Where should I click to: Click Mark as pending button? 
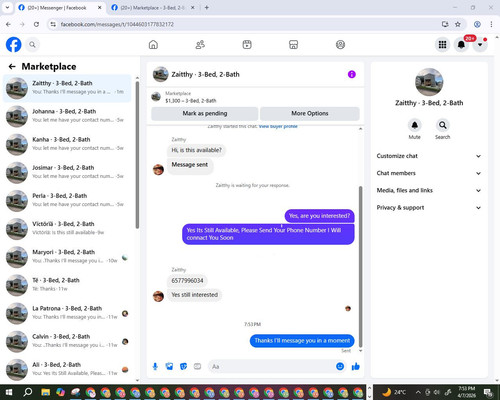[x=205, y=113]
